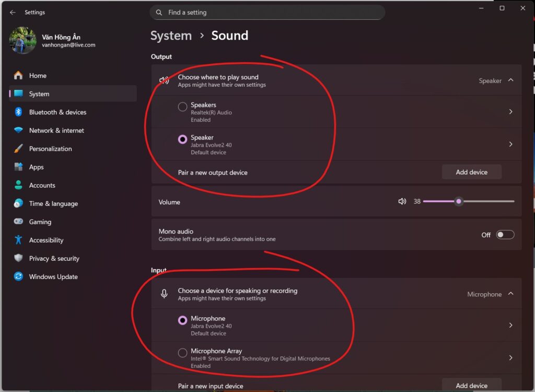Click the Network & internet Wi-Fi icon
Viewport: 535px width, 392px height.
(18, 130)
